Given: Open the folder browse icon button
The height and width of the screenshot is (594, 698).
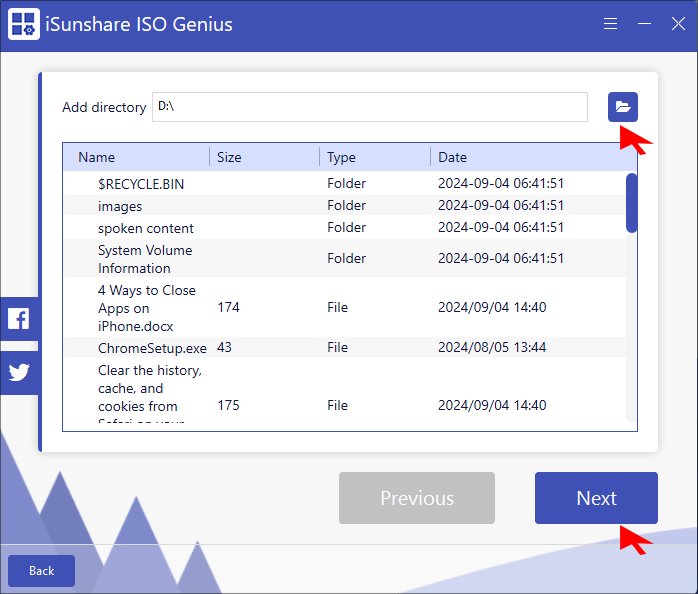Looking at the screenshot, I should tap(622, 106).
